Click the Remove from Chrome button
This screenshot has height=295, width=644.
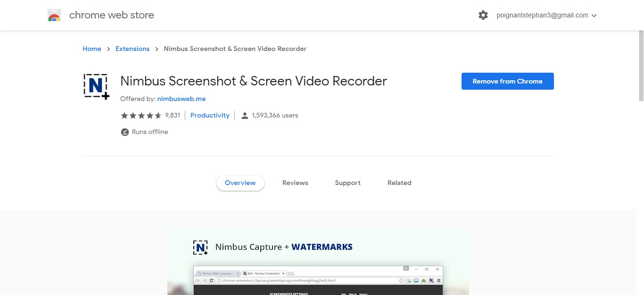508,81
